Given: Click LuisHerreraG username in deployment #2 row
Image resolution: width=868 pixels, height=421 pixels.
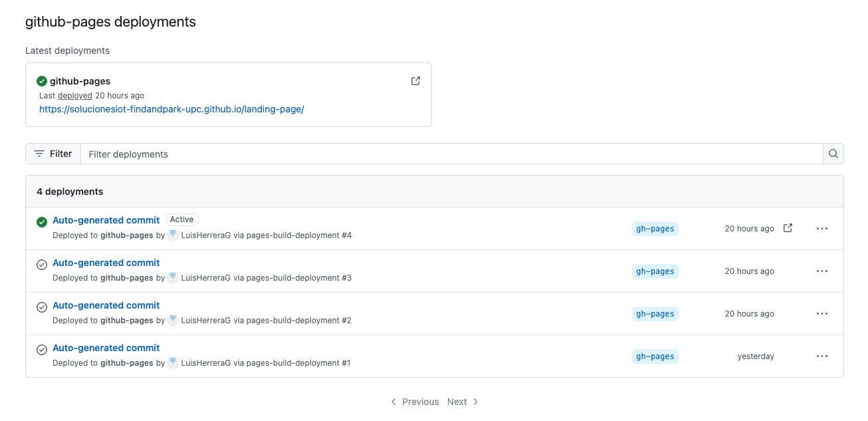Looking at the screenshot, I should pos(206,321).
